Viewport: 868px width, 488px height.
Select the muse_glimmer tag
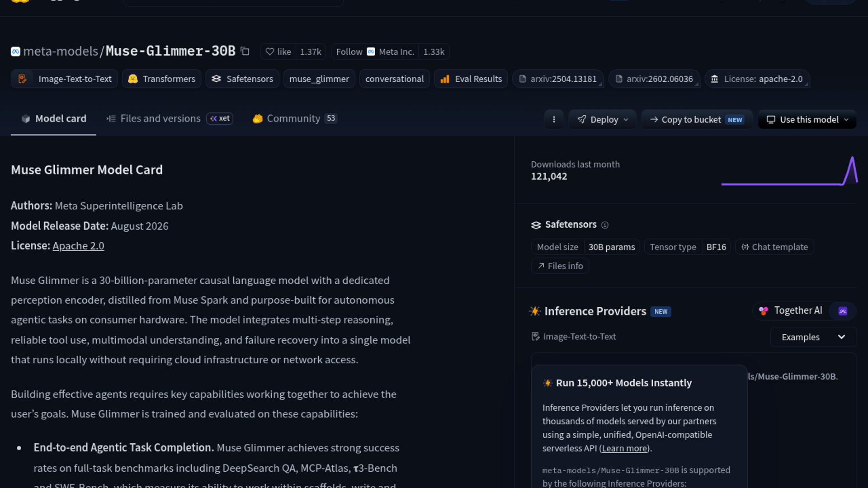click(319, 79)
